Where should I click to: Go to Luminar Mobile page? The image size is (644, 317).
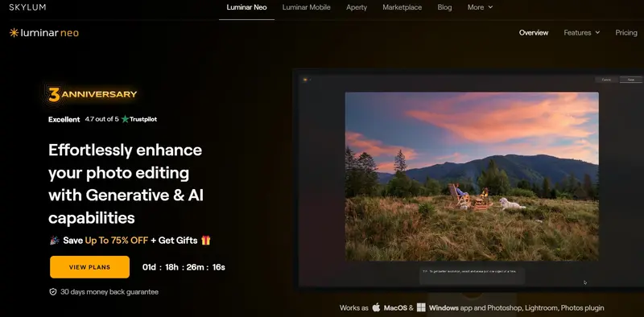(307, 7)
